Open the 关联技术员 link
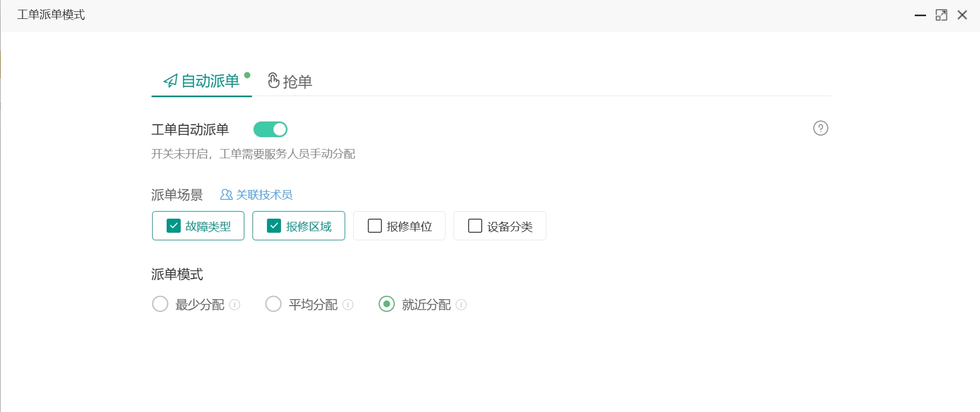980x412 pixels. point(264,194)
